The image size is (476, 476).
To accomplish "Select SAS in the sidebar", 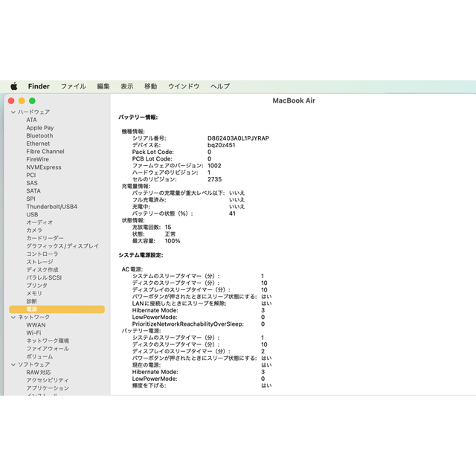I will coord(32,183).
